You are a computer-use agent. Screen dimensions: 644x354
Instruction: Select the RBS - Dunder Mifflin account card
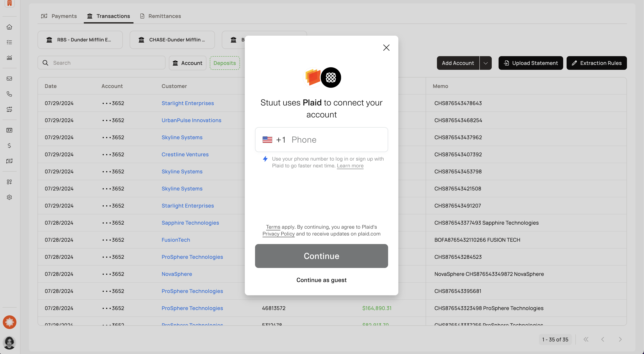point(80,40)
